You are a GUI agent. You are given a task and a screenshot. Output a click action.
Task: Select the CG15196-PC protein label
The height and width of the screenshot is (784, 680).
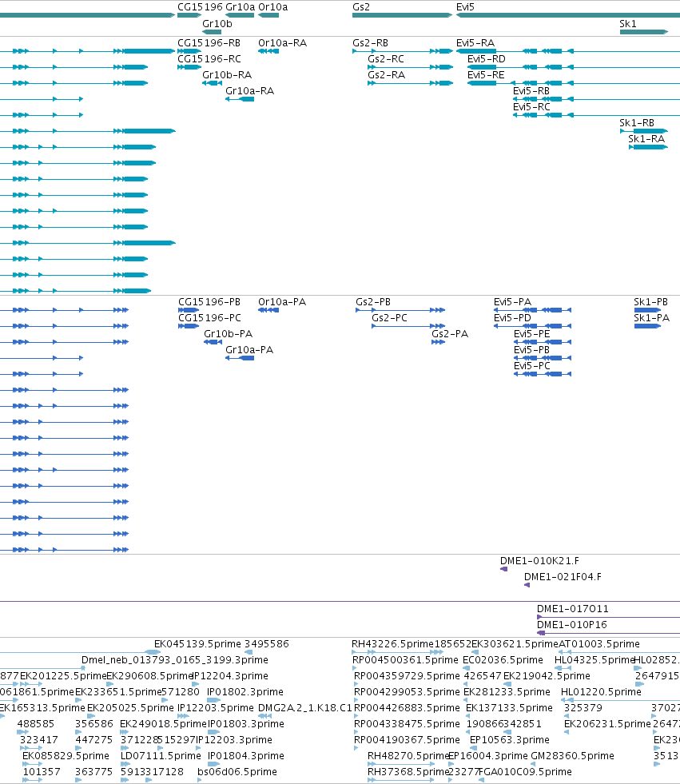(x=209, y=318)
